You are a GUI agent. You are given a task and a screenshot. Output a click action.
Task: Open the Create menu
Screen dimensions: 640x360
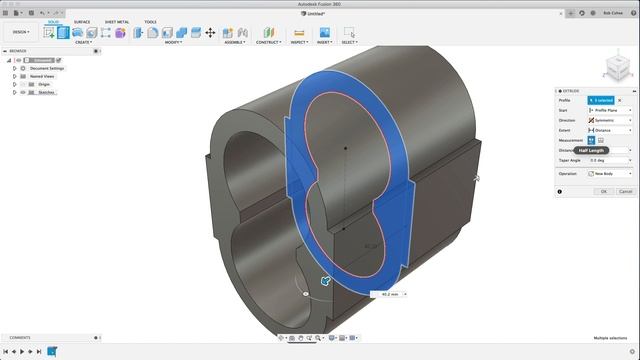pyautogui.click(x=84, y=42)
